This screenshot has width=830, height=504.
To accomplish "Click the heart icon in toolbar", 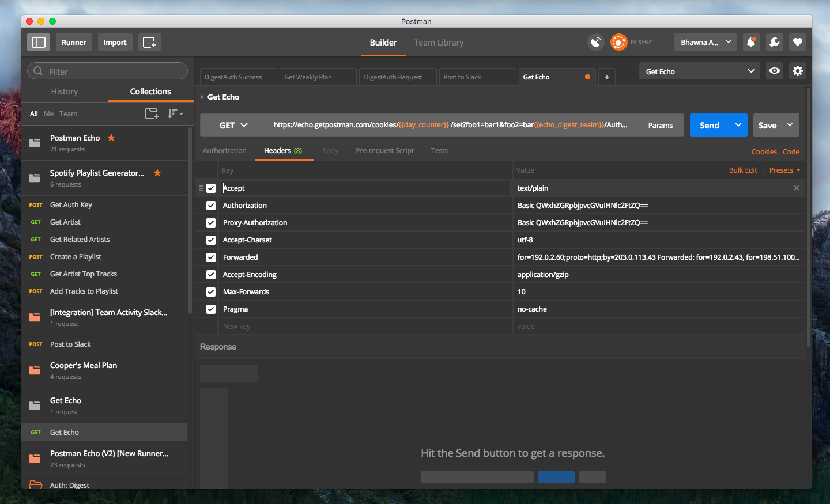I will click(x=798, y=42).
